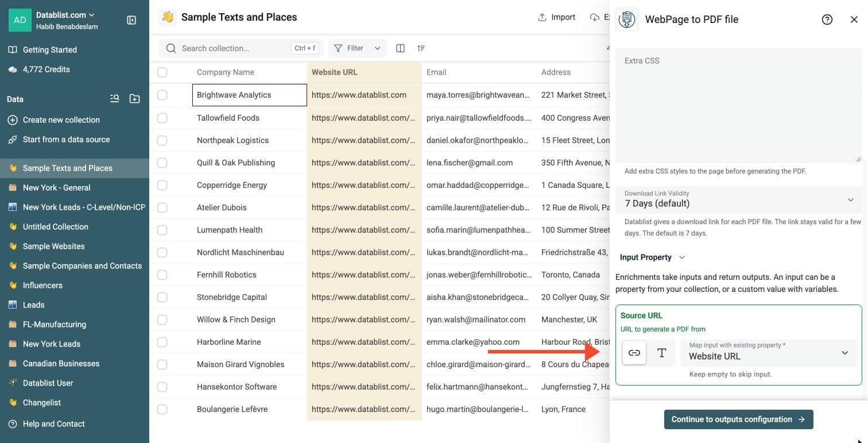Check the Fernhill Robotics row checkbox
Viewport: 868px width, 443px height.
pyautogui.click(x=162, y=275)
